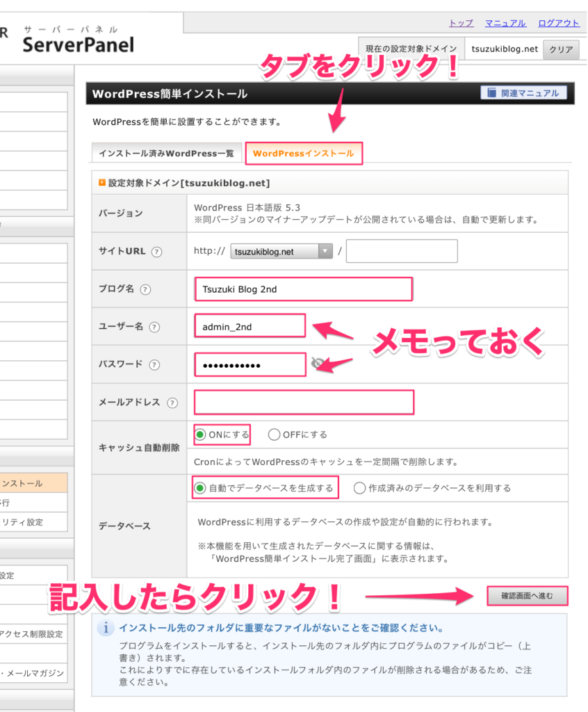The height and width of the screenshot is (712, 588).
Task: Click the アクセス制限設定 sidebar item
Action: click(x=33, y=634)
